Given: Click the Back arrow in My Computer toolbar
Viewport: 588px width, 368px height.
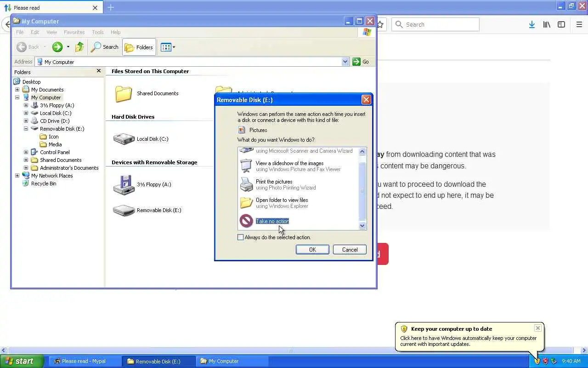Looking at the screenshot, I should coord(22,47).
